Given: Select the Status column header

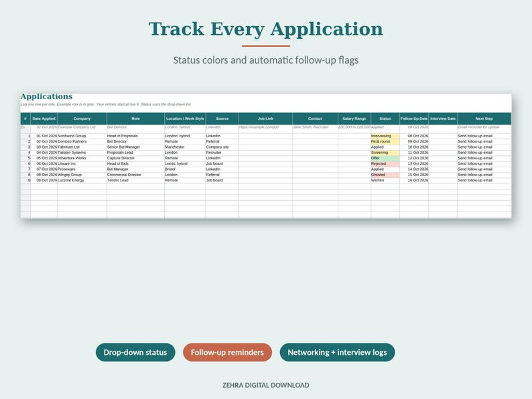Looking at the screenshot, I should pyautogui.click(x=385, y=118).
